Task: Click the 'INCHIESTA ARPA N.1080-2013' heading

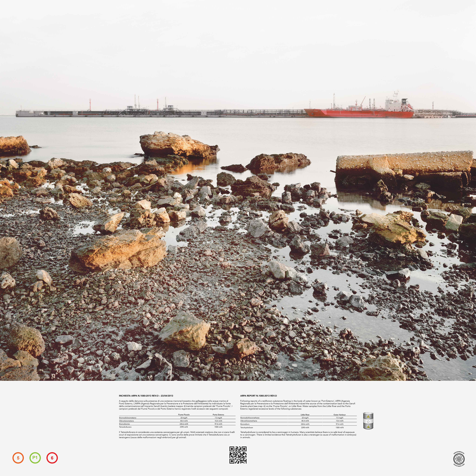Action: click(x=146, y=396)
